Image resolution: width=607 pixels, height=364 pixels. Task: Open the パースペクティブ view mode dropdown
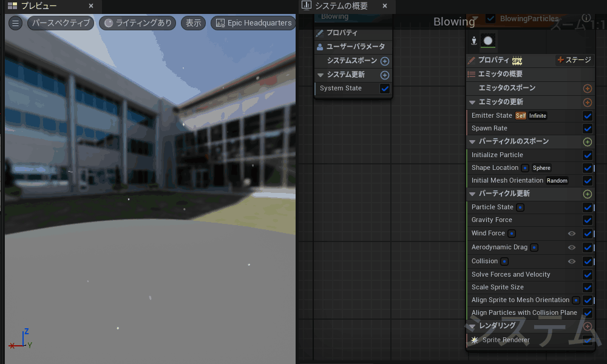(x=61, y=23)
